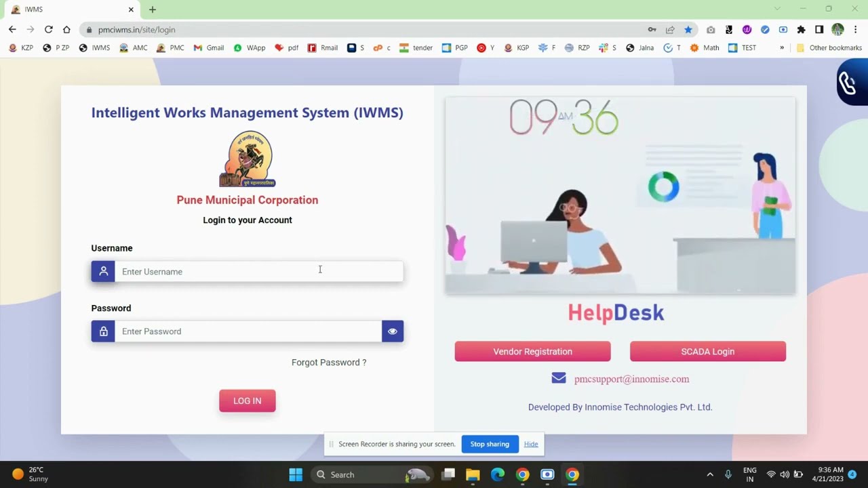Image resolution: width=868 pixels, height=488 pixels.
Task: Open File Explorer from the taskbar
Action: tap(473, 474)
